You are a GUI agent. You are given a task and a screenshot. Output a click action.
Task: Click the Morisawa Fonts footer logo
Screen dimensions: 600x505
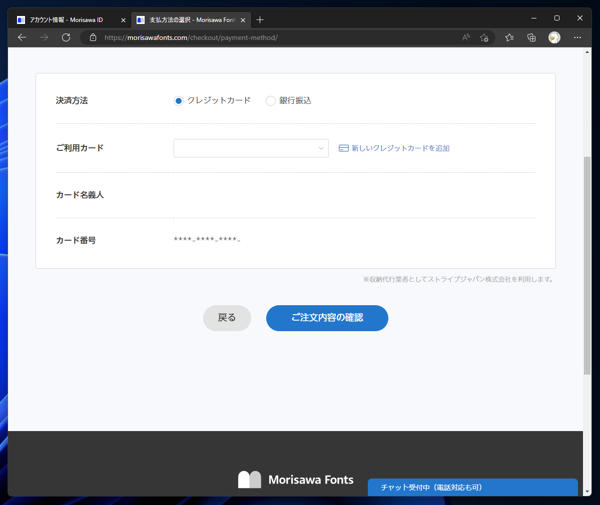(x=295, y=480)
